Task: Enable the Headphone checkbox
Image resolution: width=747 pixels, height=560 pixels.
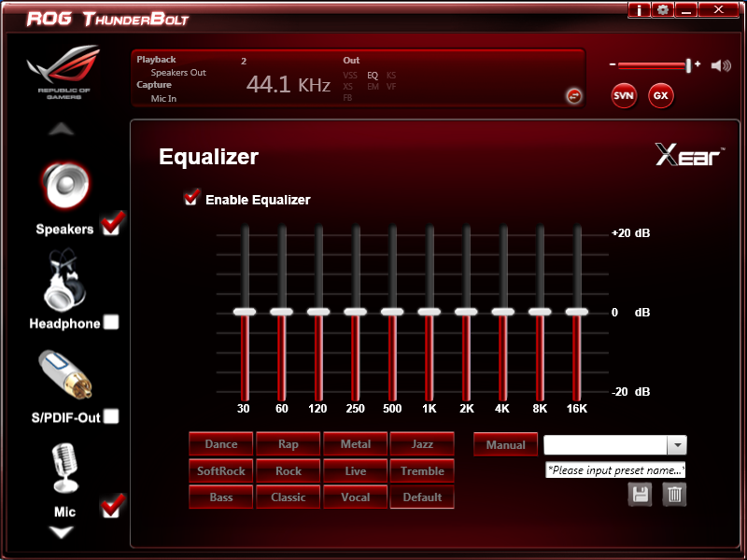Action: (x=111, y=322)
